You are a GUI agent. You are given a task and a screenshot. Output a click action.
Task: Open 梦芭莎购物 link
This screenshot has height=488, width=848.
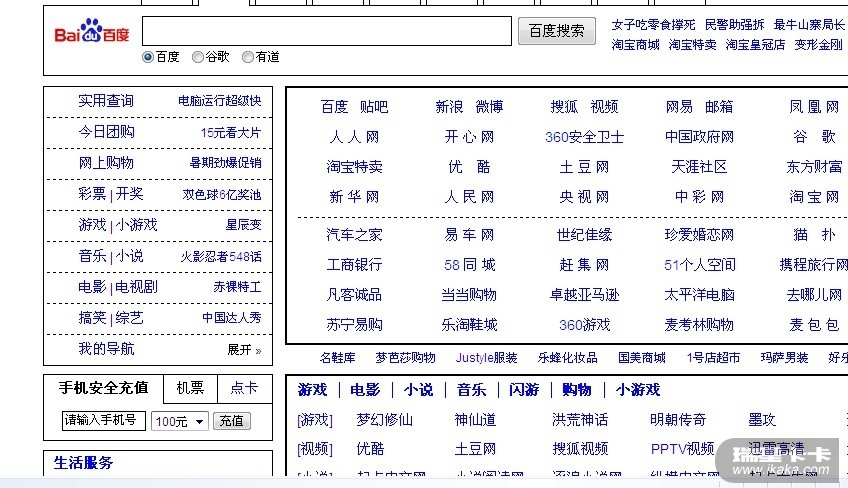click(406, 358)
